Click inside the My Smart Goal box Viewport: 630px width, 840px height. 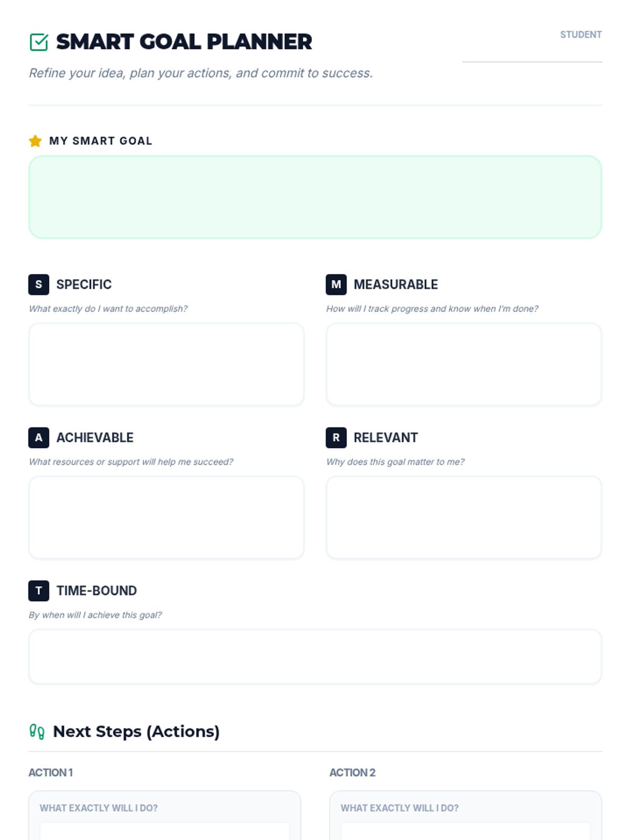pos(315,197)
